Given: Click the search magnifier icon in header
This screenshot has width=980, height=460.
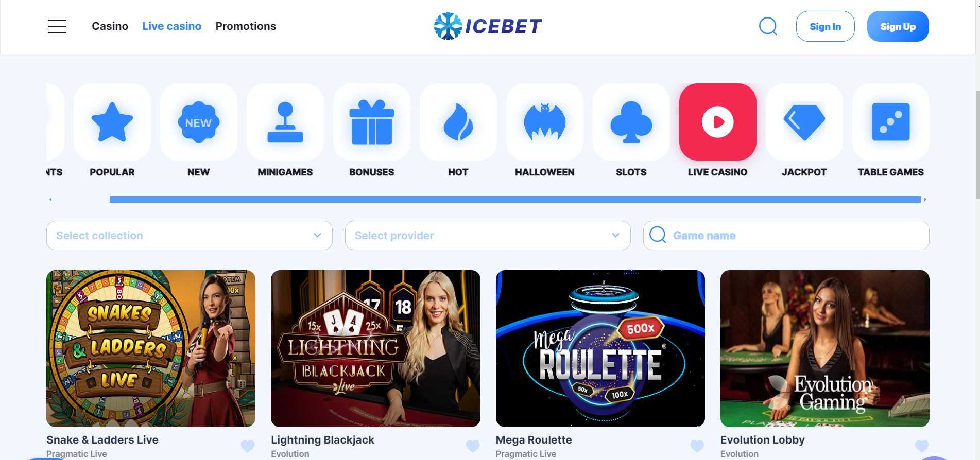Looking at the screenshot, I should [768, 26].
